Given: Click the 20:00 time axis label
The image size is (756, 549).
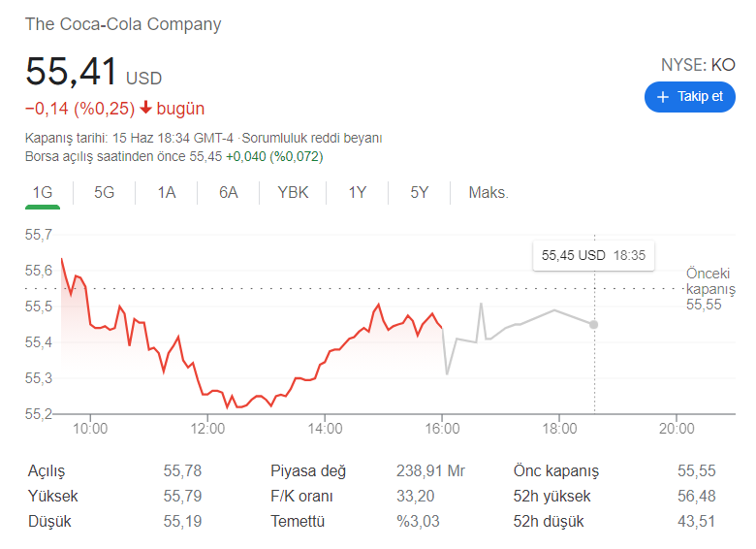Looking at the screenshot, I should pos(677,429).
